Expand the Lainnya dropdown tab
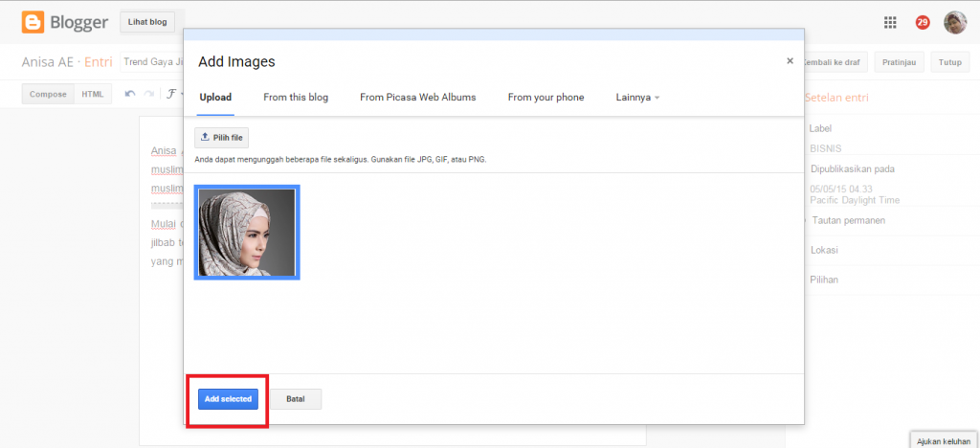 coord(638,98)
